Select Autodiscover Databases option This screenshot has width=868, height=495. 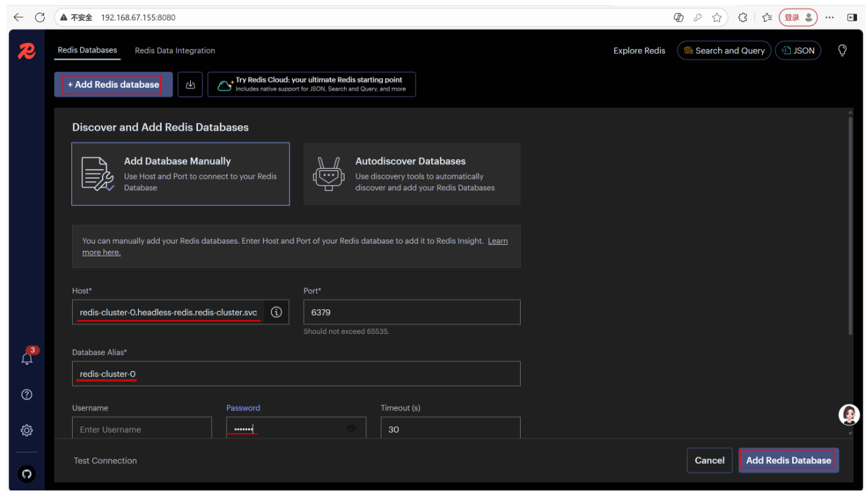(412, 174)
